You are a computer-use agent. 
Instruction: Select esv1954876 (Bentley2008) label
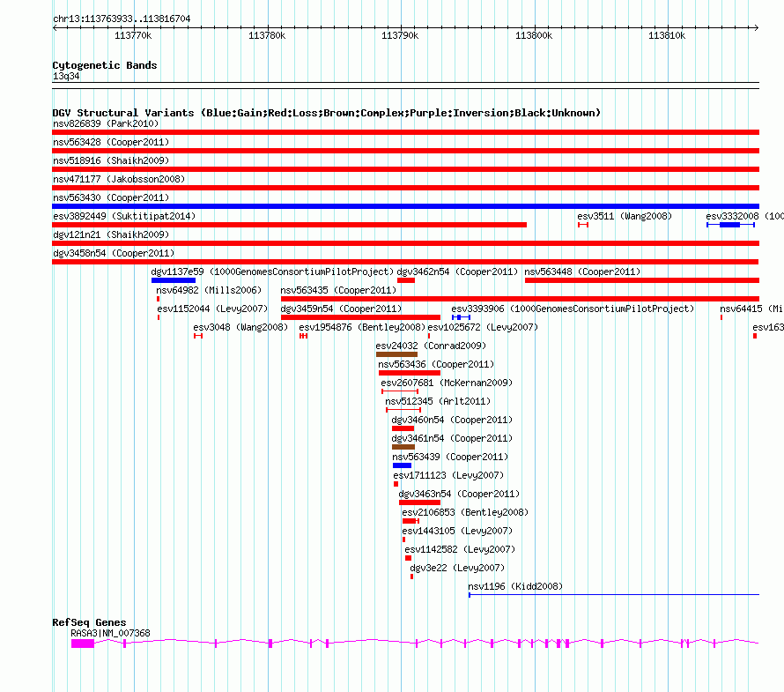point(362,327)
